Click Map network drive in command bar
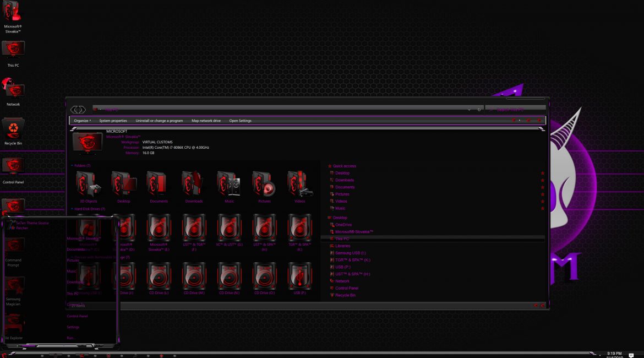Viewport: 644px width, 358px height. [x=206, y=121]
